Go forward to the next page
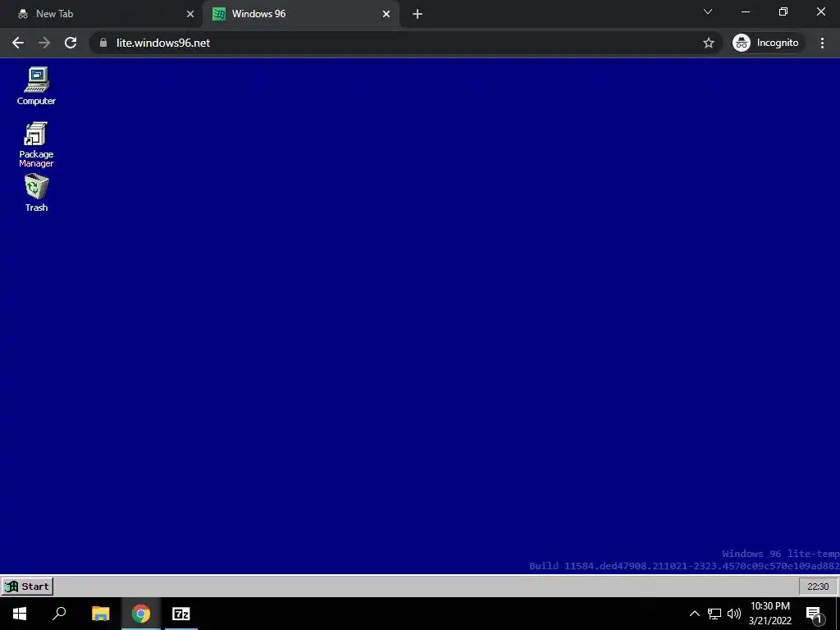 pos(44,43)
